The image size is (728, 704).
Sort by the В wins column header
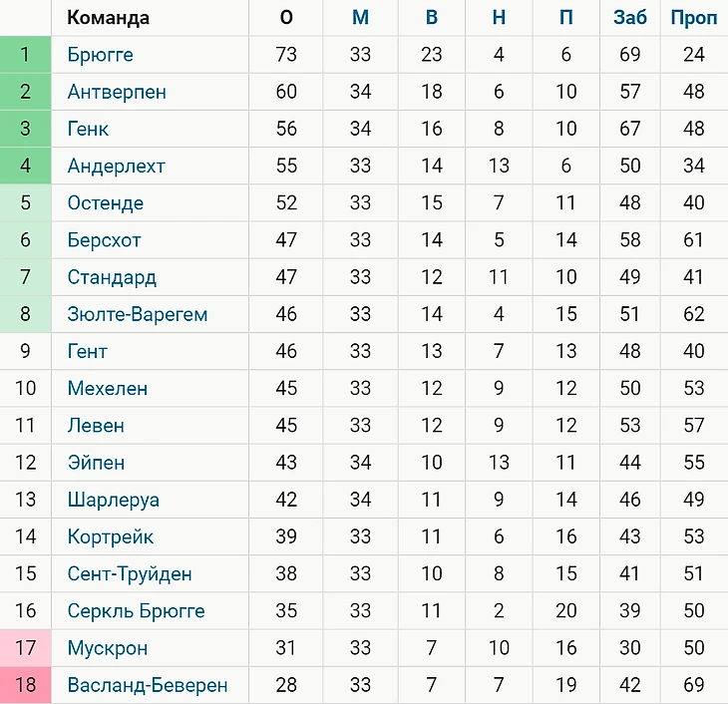click(431, 18)
